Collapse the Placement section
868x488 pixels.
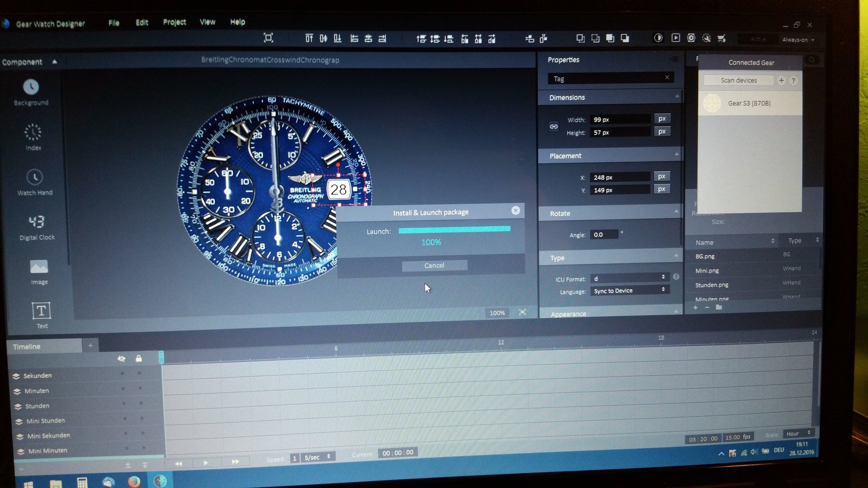[x=677, y=154]
